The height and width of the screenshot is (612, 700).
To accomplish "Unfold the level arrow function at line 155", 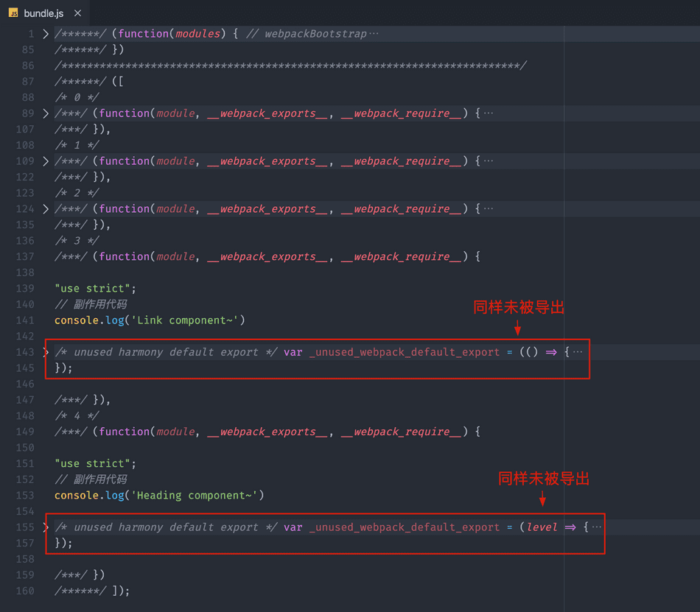I will [46, 527].
